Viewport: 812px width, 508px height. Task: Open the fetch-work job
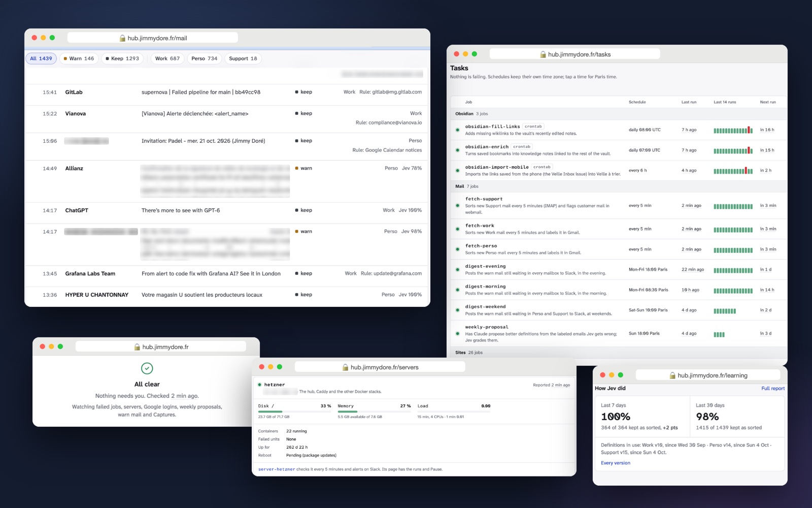pos(480,226)
